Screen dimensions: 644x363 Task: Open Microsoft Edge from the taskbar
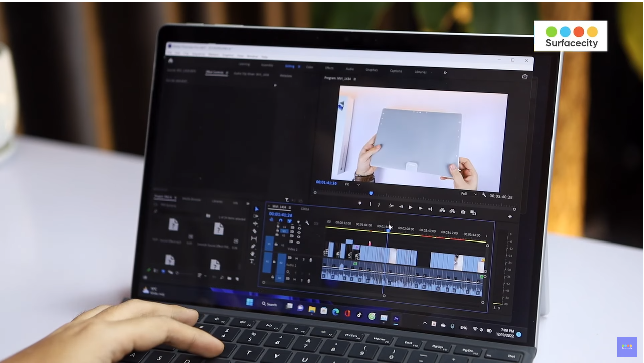(335, 312)
